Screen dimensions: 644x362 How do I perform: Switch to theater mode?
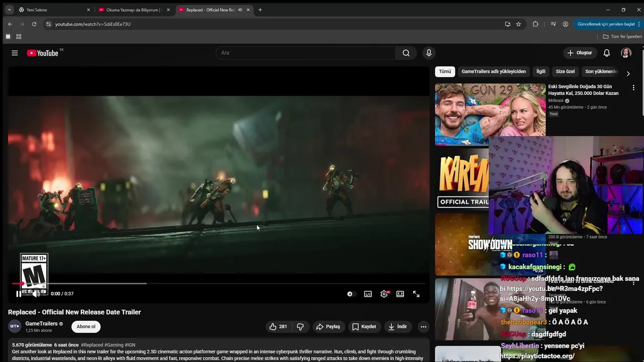click(x=400, y=294)
